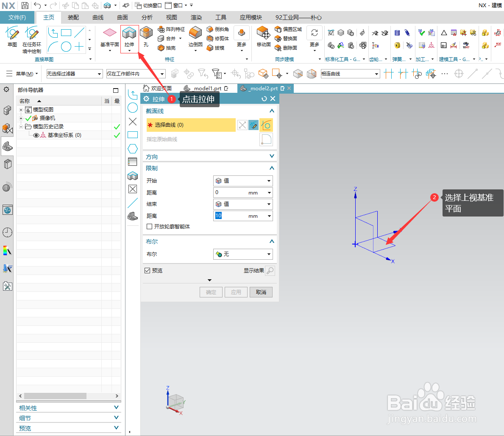Click the 删除面 delete face tool
This screenshot has height=436, width=504.
pyautogui.click(x=286, y=48)
